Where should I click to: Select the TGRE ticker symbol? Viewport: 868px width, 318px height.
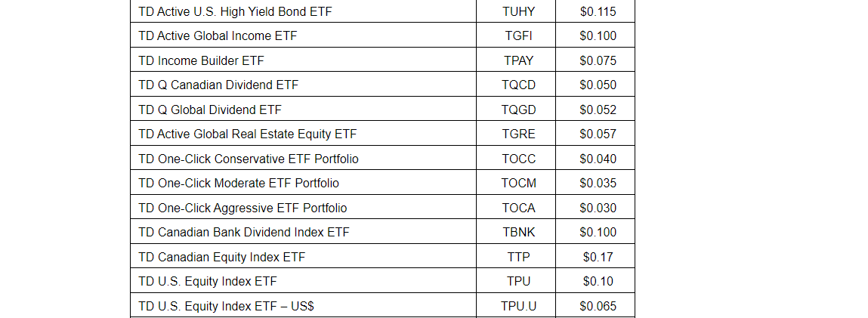coord(518,134)
